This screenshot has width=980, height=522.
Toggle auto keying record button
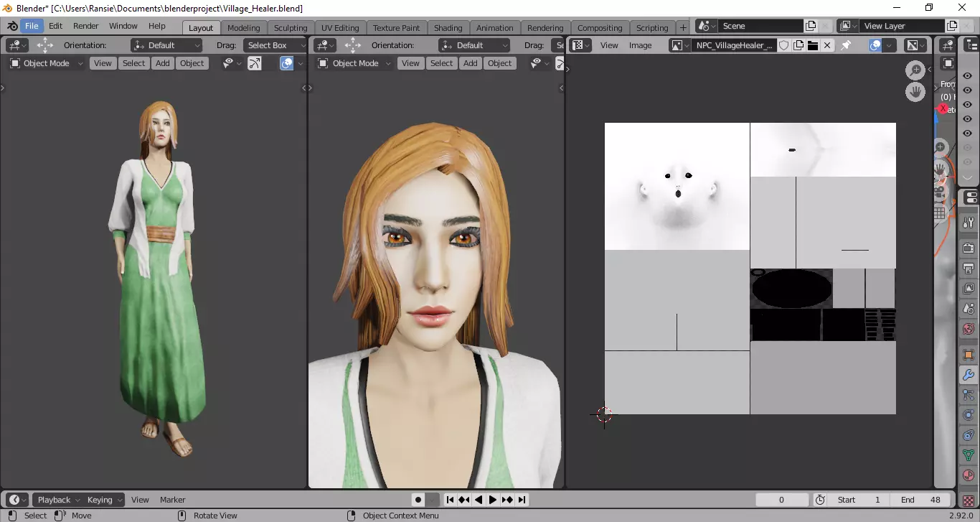(418, 500)
